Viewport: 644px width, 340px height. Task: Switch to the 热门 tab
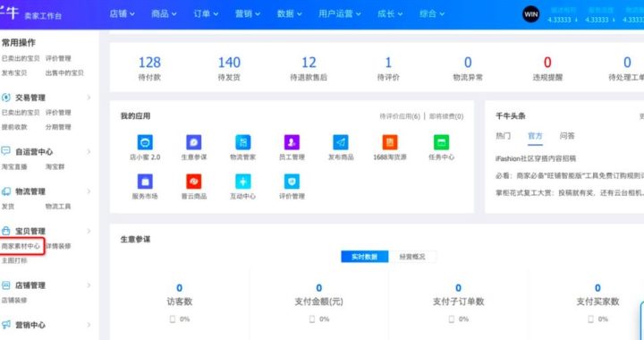click(x=503, y=136)
